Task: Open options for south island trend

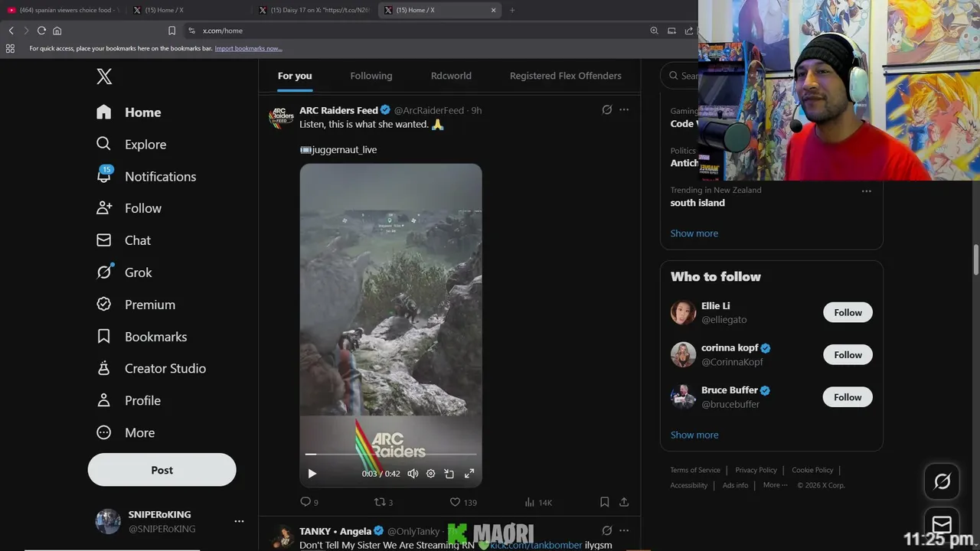Action: click(867, 191)
